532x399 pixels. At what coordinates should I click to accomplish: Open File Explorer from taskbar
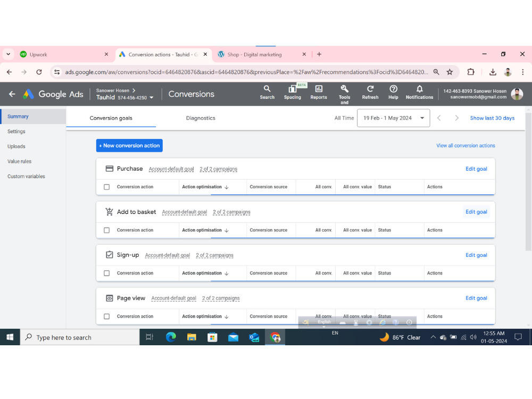click(192, 337)
